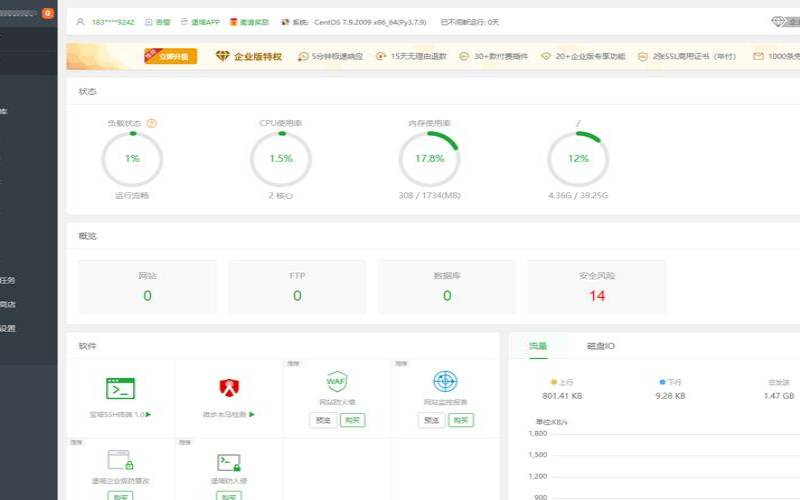Click the system icon before CentOS 7.9.2009
Viewport: 800px width, 500px height.
pyautogui.click(x=285, y=22)
